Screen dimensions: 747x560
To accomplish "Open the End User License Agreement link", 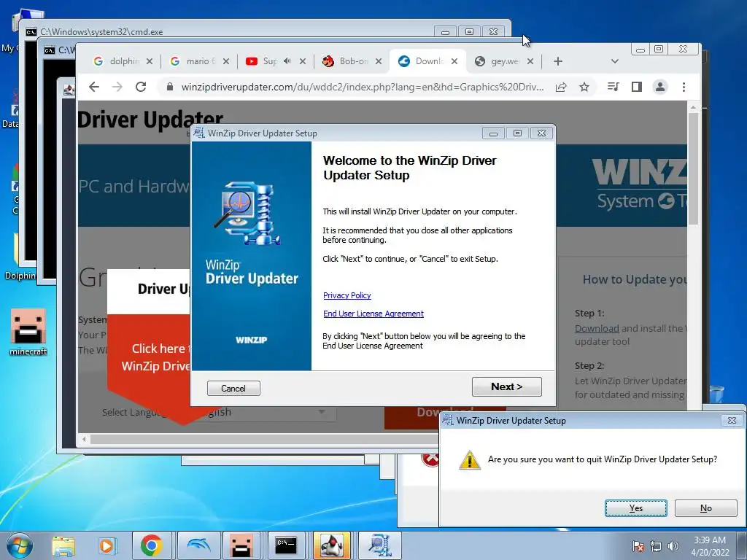I will tap(373, 314).
